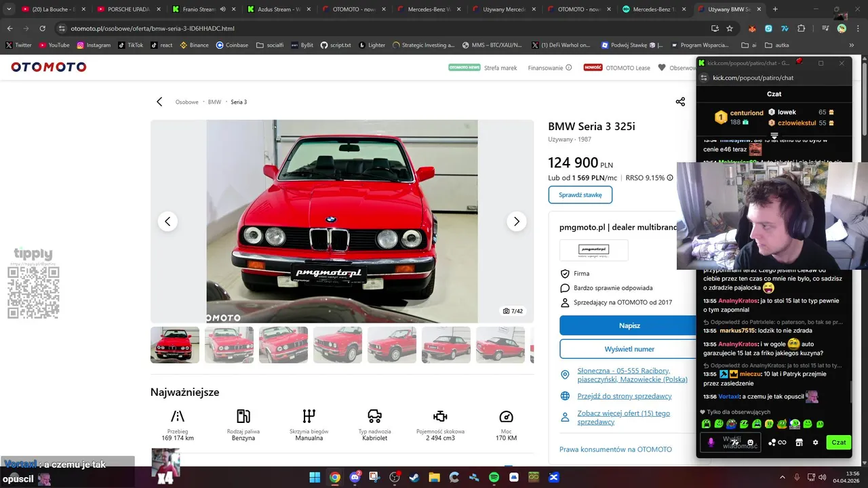Open Strefa marek menu item

point(500,68)
